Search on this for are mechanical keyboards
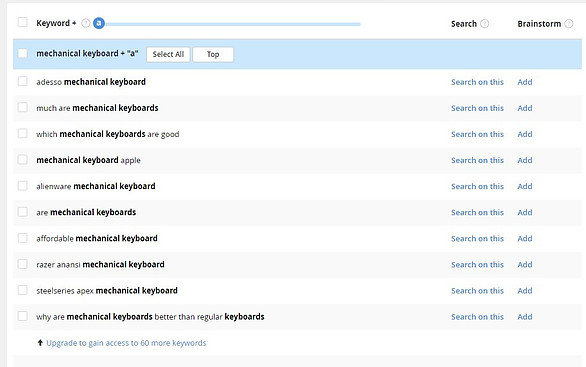Screen dimensions: 586x367 tap(477, 213)
